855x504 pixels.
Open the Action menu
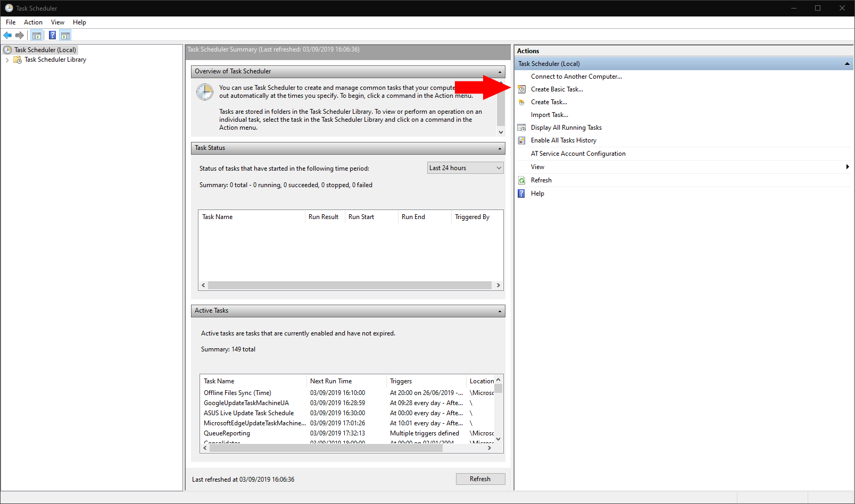(x=33, y=22)
